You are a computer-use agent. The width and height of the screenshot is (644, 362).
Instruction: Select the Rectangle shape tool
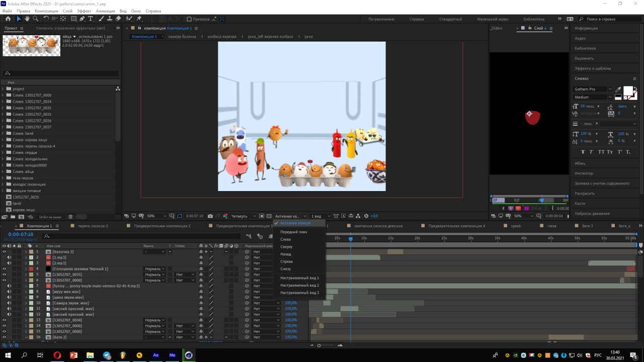[73, 19]
